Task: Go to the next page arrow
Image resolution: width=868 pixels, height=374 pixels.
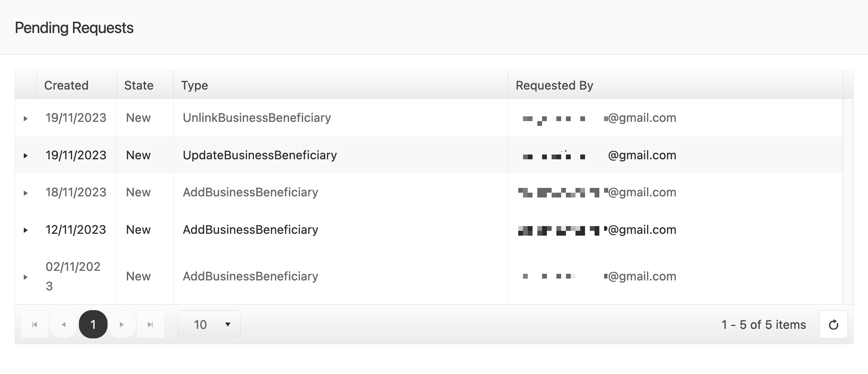Action: click(x=122, y=324)
